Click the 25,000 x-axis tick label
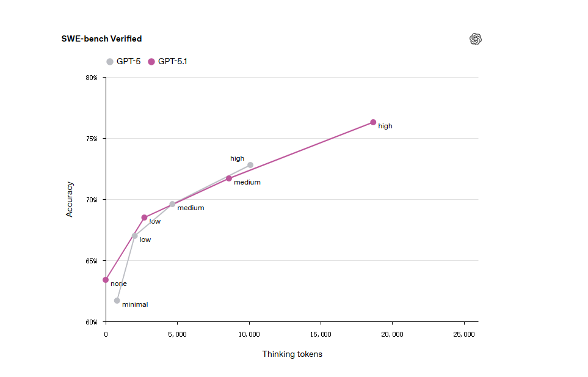Image resolution: width=588 pixels, height=377 pixels. (464, 334)
